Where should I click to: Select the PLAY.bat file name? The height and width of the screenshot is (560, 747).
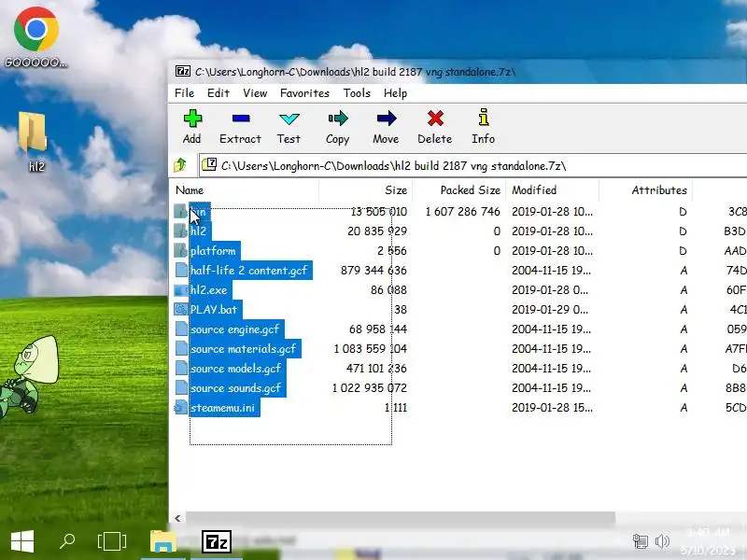pyautogui.click(x=214, y=310)
